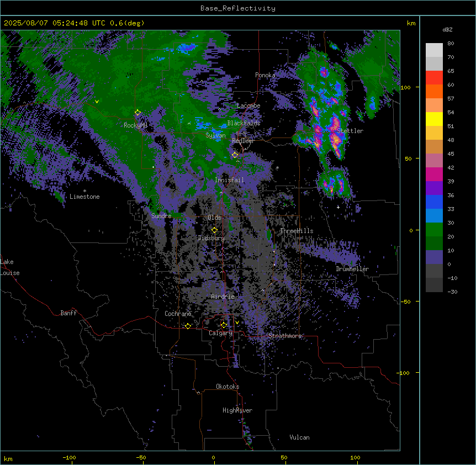The width and height of the screenshot is (476, 465).
Task: Click the yellow diamond marker beside Cochrane
Action: (188, 326)
